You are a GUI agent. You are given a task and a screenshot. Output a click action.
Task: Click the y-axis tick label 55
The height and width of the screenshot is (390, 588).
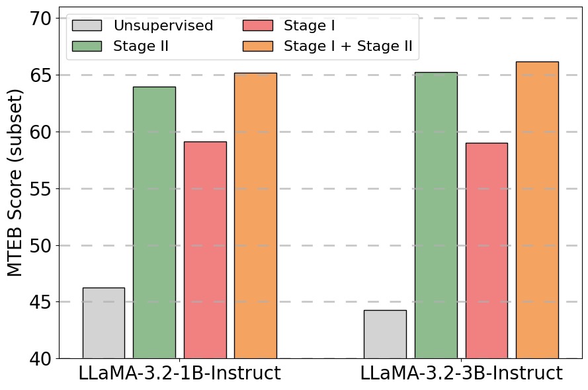(x=41, y=189)
